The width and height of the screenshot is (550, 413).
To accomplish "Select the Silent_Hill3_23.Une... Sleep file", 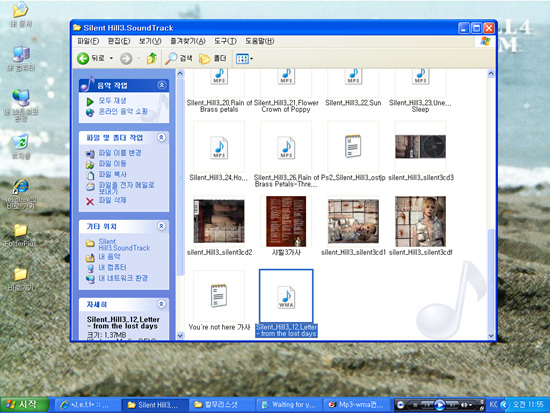I will (420, 91).
